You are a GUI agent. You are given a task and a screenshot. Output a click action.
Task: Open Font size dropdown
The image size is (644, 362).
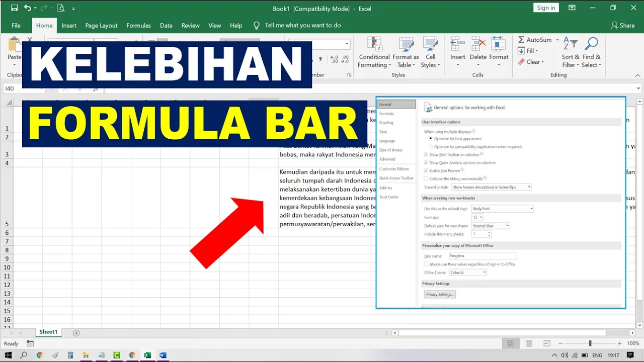477,217
